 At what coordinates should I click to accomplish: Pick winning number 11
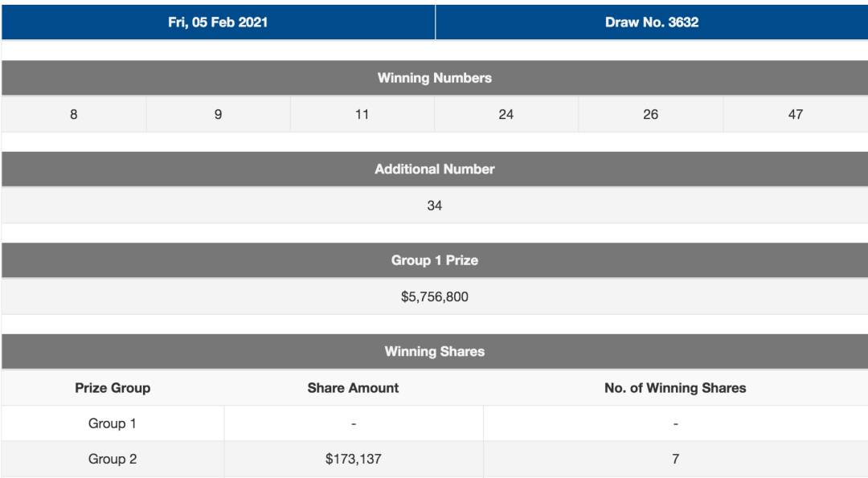coord(362,114)
